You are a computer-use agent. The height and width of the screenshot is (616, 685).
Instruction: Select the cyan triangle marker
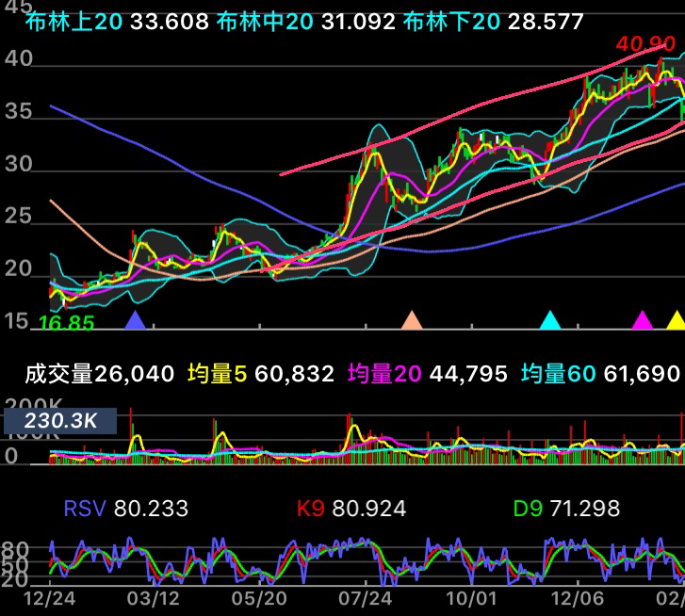pyautogui.click(x=550, y=320)
